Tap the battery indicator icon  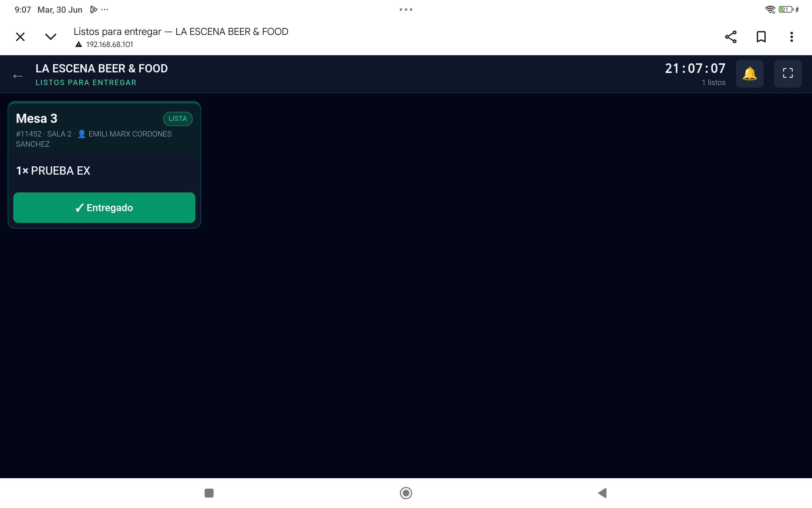(786, 10)
